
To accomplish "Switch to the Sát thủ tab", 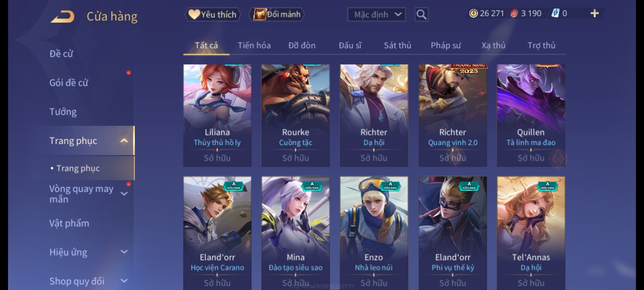I will coord(397,45).
